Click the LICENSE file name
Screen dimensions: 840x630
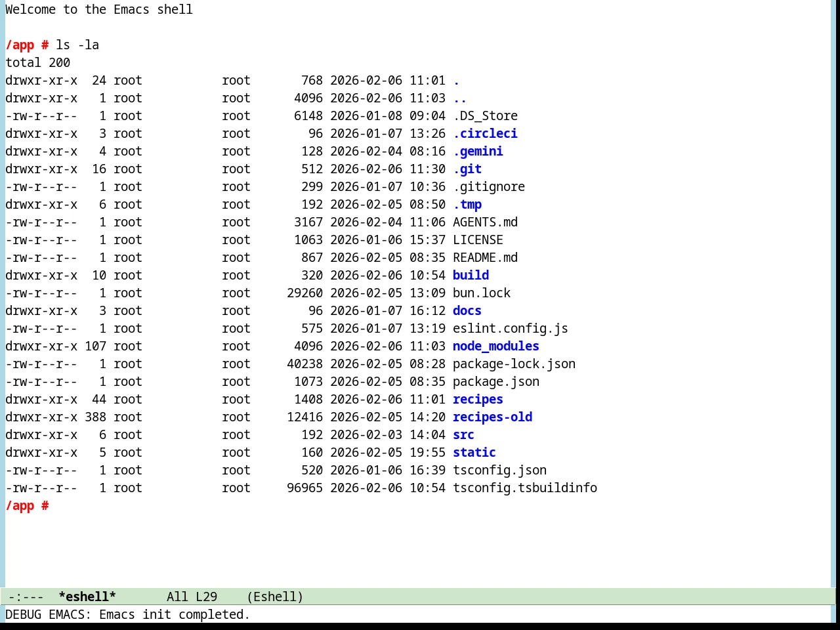[x=478, y=240]
